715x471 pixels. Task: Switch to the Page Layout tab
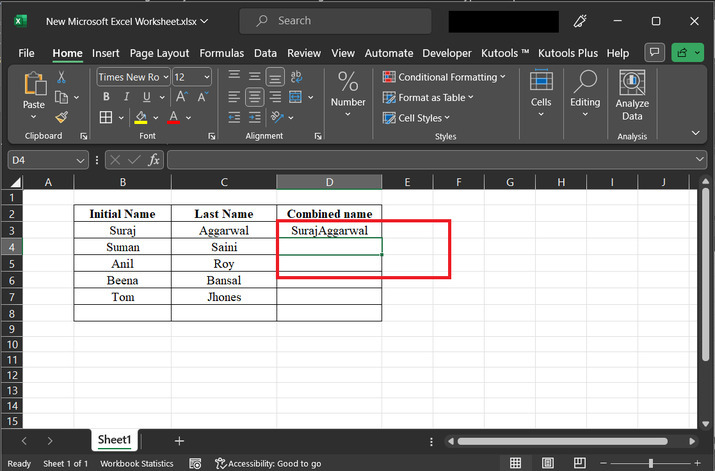click(159, 53)
